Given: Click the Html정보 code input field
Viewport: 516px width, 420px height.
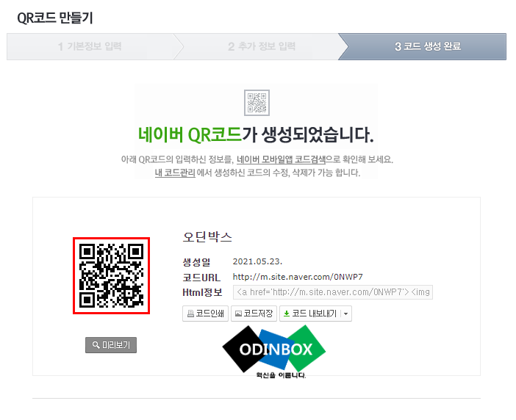Looking at the screenshot, I should [x=333, y=292].
